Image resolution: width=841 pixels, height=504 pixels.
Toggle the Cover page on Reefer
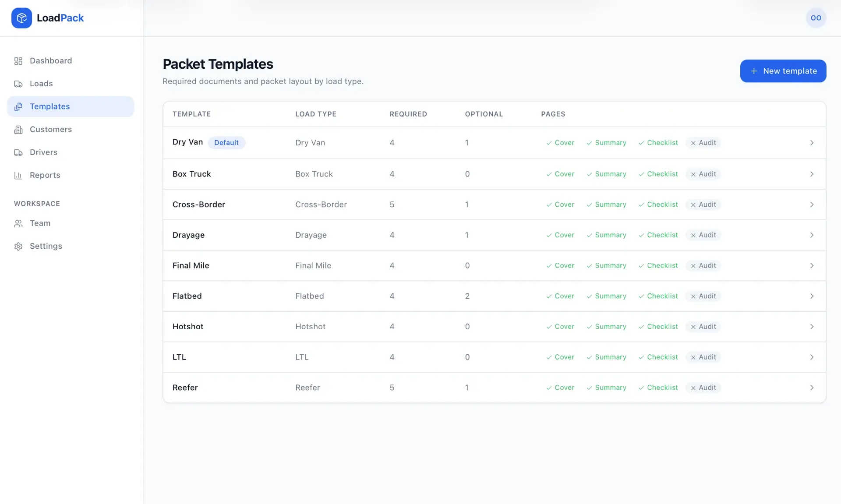560,388
